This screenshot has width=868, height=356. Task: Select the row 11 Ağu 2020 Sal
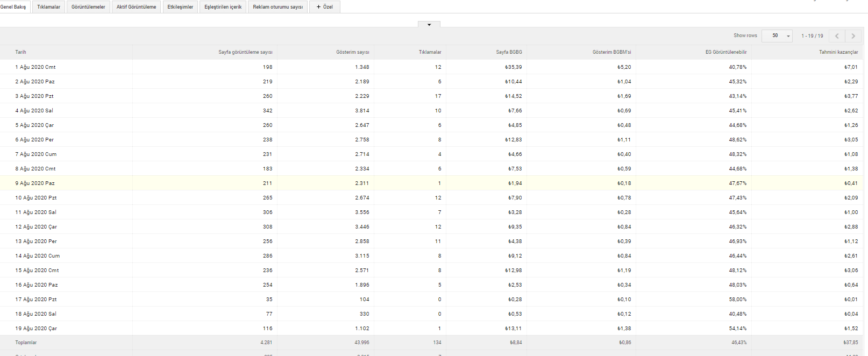point(432,212)
